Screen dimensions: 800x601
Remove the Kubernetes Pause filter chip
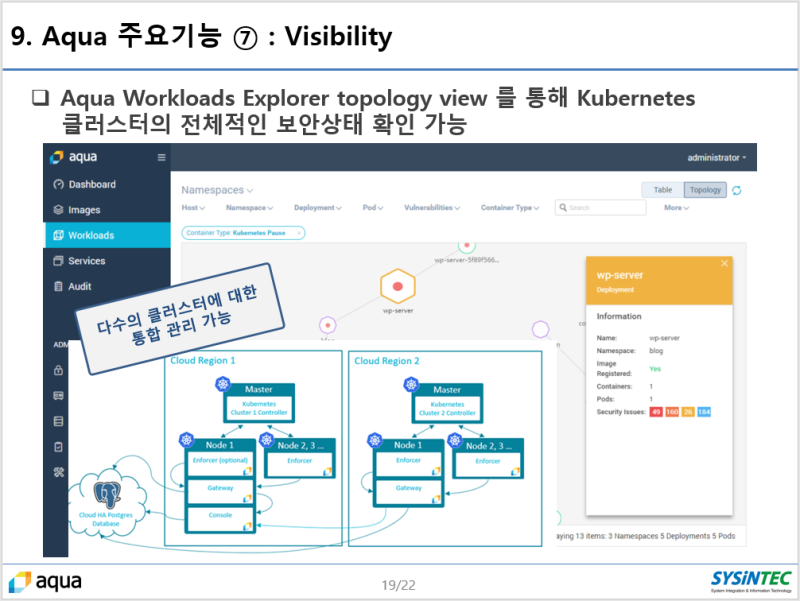[298, 232]
